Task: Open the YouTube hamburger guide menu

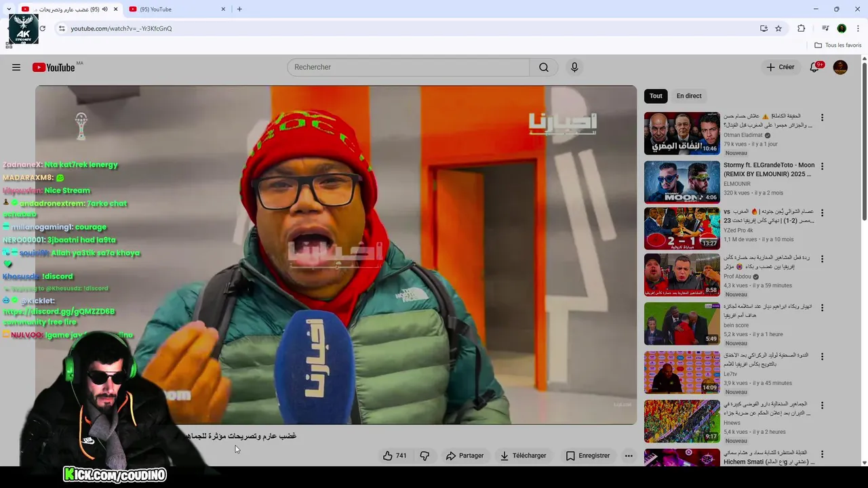Action: 16,67
